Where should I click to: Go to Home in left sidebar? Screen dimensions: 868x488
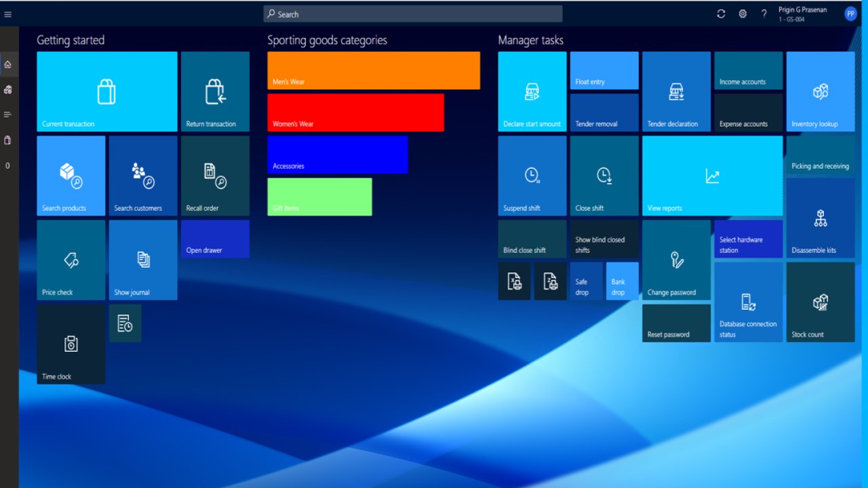(8, 65)
